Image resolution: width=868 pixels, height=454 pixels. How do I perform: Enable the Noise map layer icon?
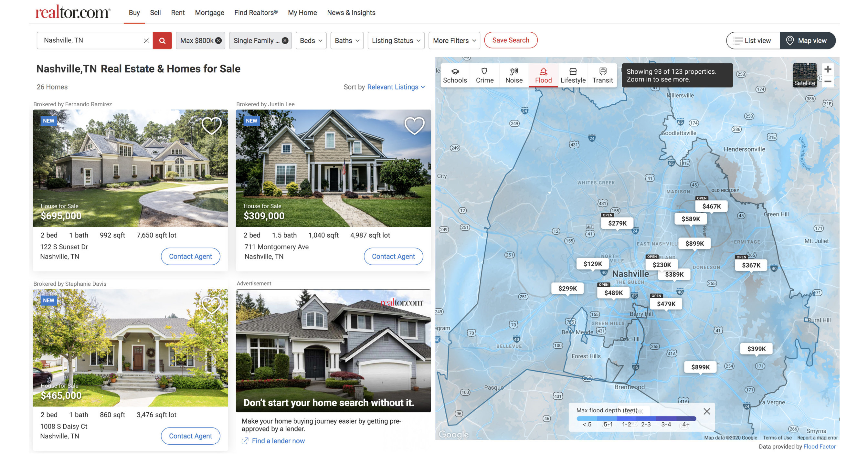(513, 75)
